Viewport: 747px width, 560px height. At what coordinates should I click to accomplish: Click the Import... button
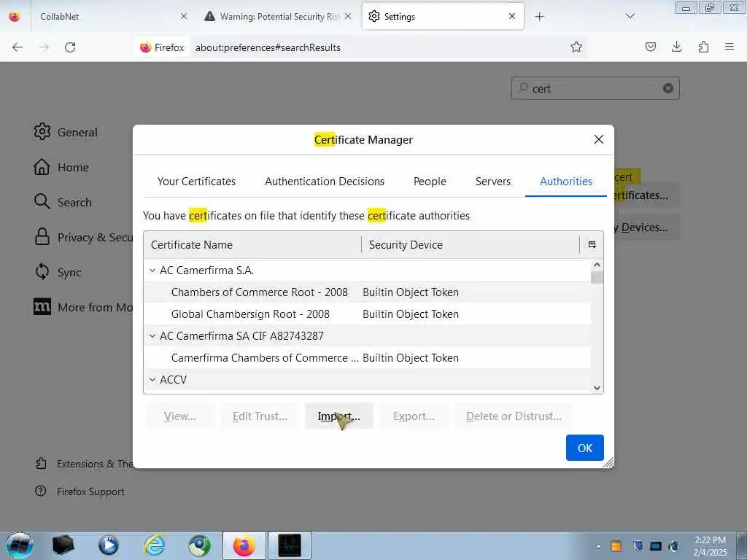point(338,416)
